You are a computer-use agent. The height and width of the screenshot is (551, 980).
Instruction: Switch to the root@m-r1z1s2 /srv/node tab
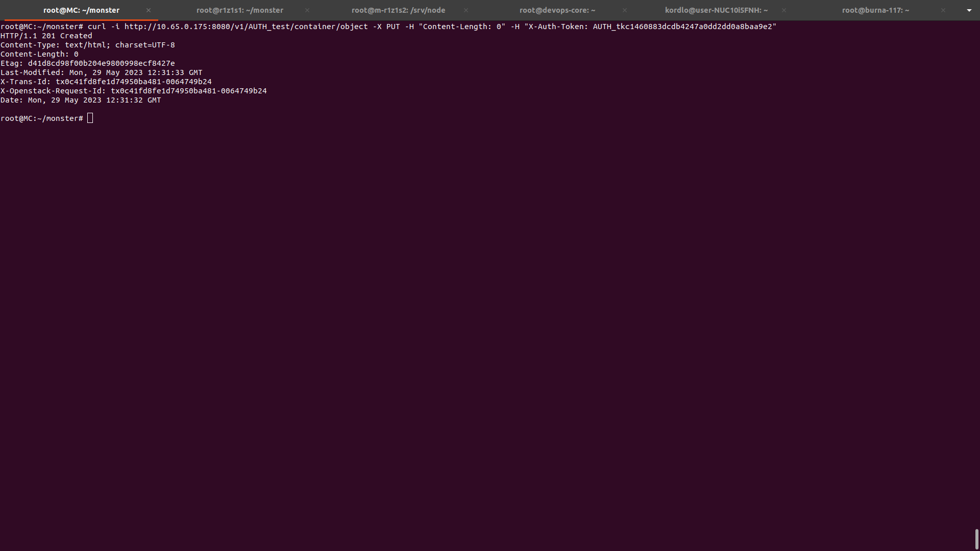(398, 10)
